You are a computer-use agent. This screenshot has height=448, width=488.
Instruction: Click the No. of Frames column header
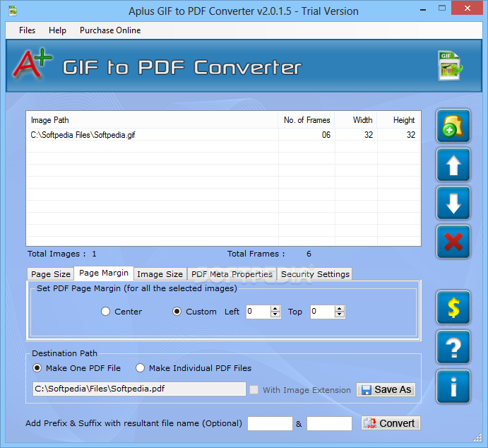(307, 120)
